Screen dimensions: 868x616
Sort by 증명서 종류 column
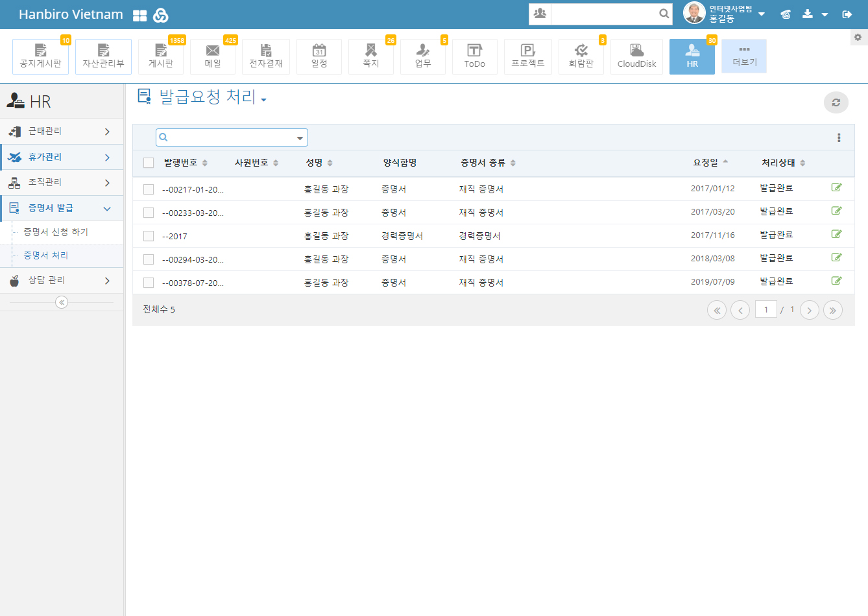point(488,163)
